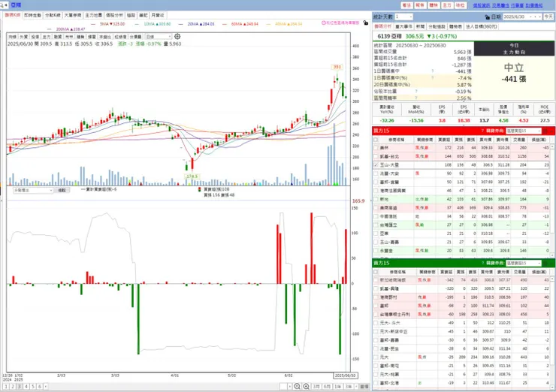Open the dropdown arrow beside the search icon
This screenshot has height=392, width=556.
(x=6, y=5)
